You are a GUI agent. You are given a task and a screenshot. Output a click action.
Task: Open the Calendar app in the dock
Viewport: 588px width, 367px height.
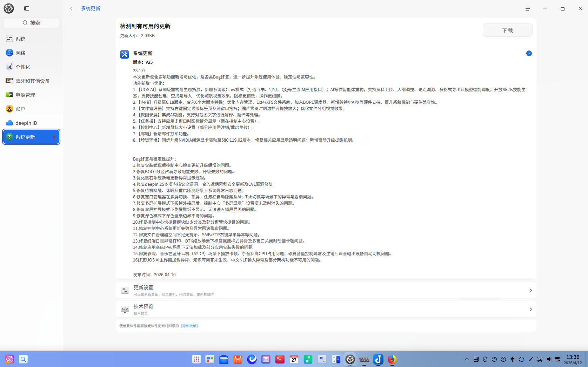(x=294, y=359)
